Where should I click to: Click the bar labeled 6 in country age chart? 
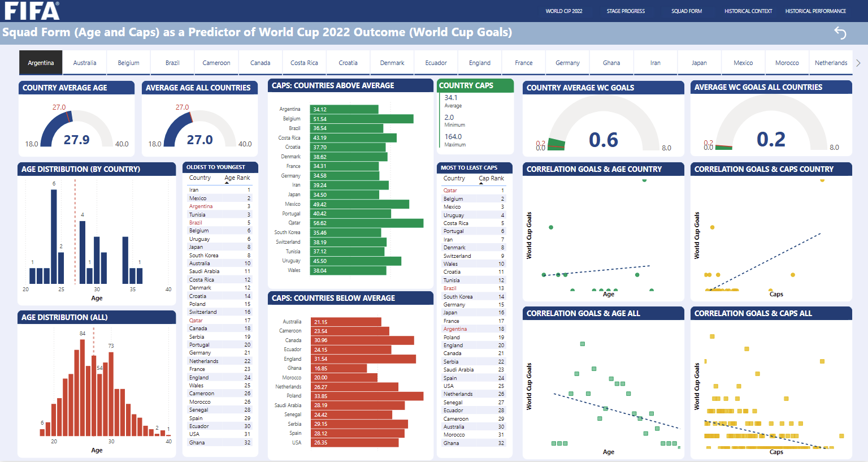tap(54, 236)
